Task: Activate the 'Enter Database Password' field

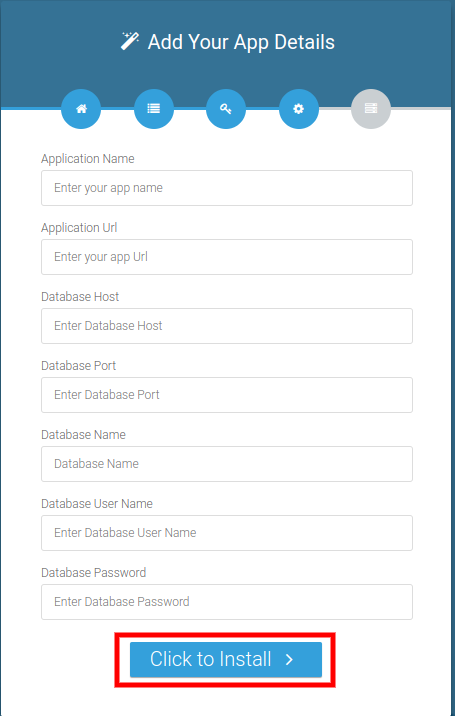Action: coord(227,601)
